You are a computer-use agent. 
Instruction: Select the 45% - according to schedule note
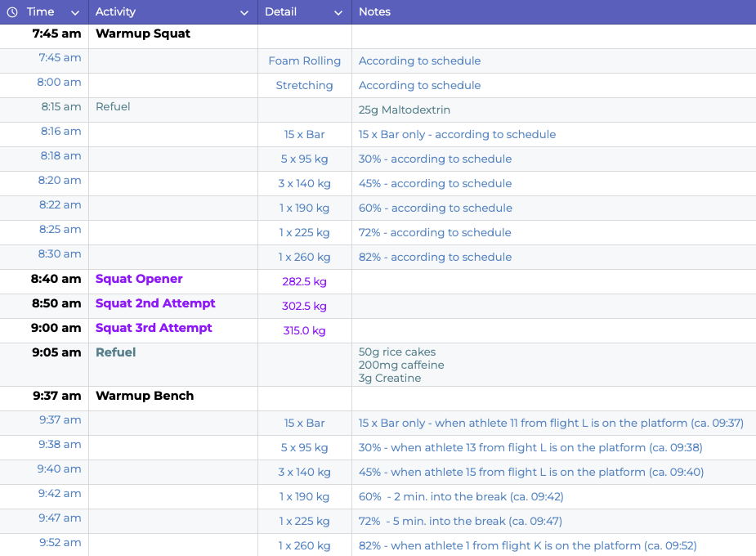tap(435, 184)
